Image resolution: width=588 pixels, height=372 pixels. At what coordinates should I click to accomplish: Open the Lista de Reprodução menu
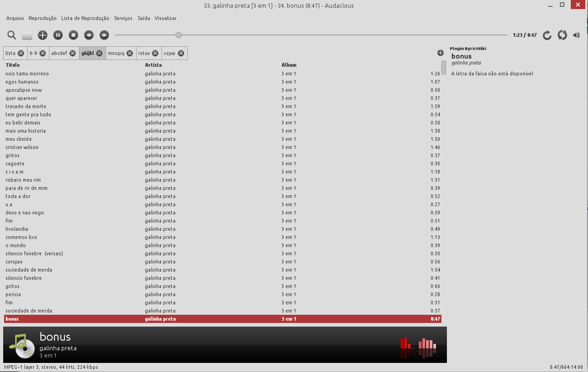point(85,18)
